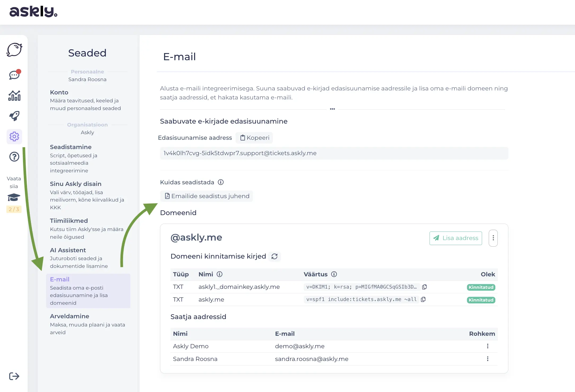Click the logout icon at bottom
The width and height of the screenshot is (575, 392).
(x=14, y=376)
